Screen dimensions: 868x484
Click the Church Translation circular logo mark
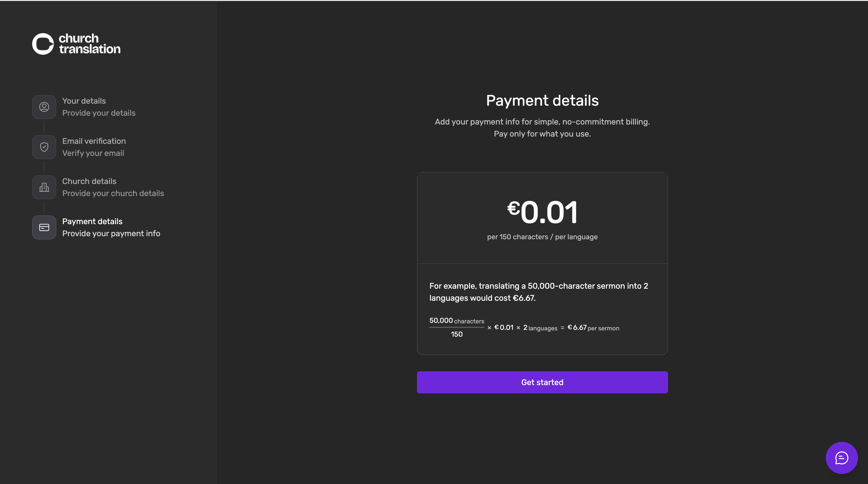pos(43,44)
